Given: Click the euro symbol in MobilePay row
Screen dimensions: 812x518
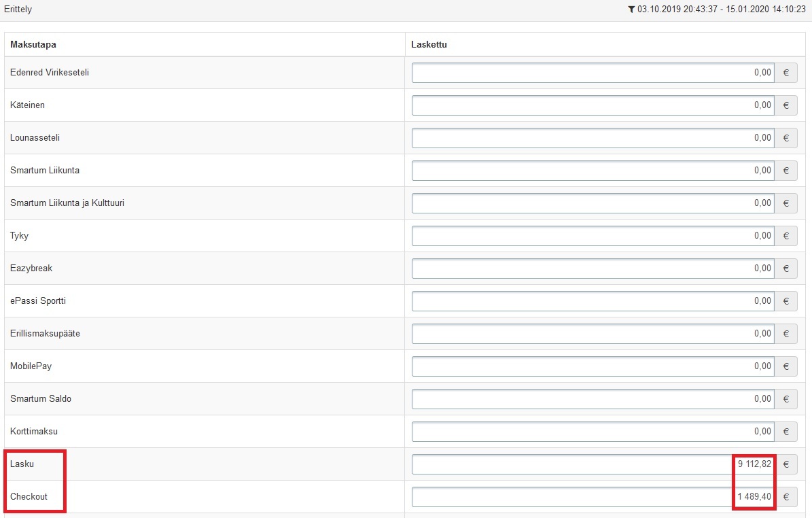Looking at the screenshot, I should [x=786, y=366].
